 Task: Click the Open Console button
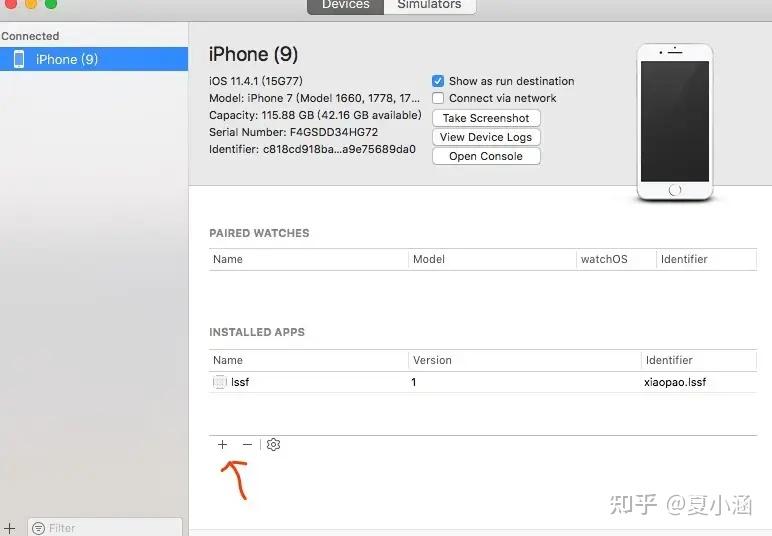point(486,156)
